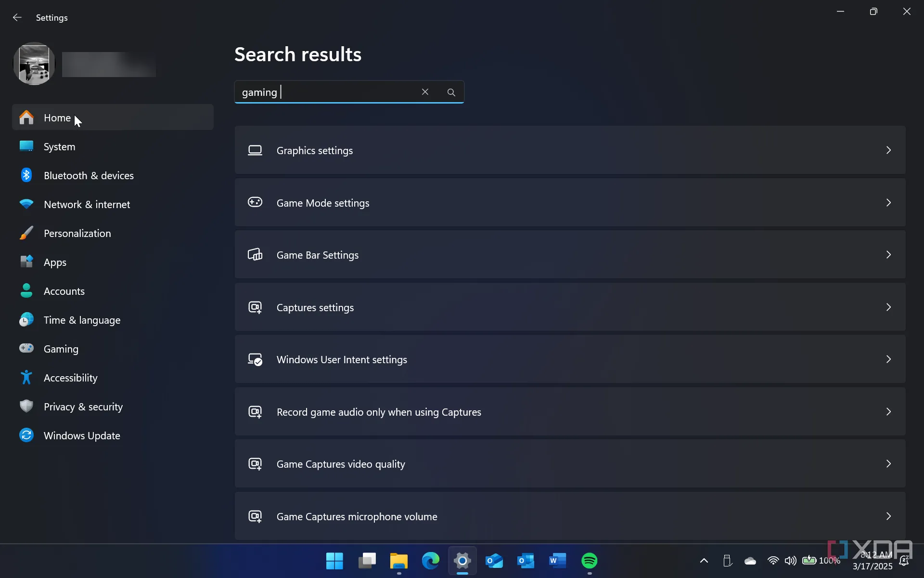Open Spotify from the taskbar
Viewport: 924px width, 578px height.
[x=590, y=561]
